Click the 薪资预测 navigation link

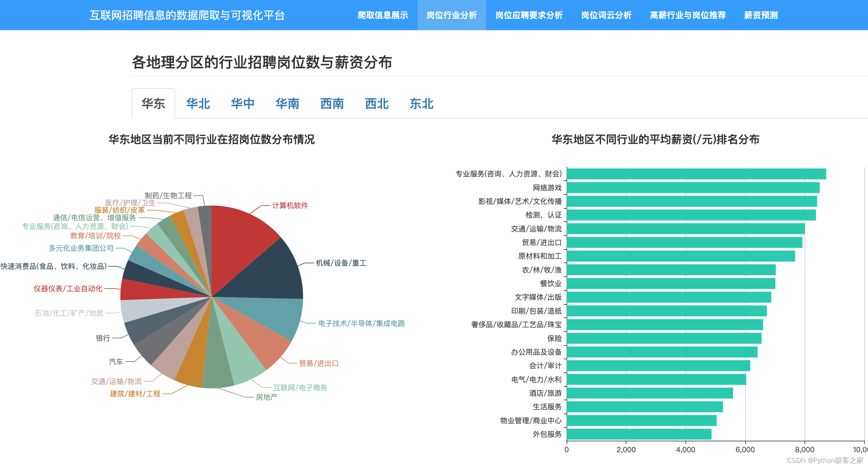pos(760,15)
